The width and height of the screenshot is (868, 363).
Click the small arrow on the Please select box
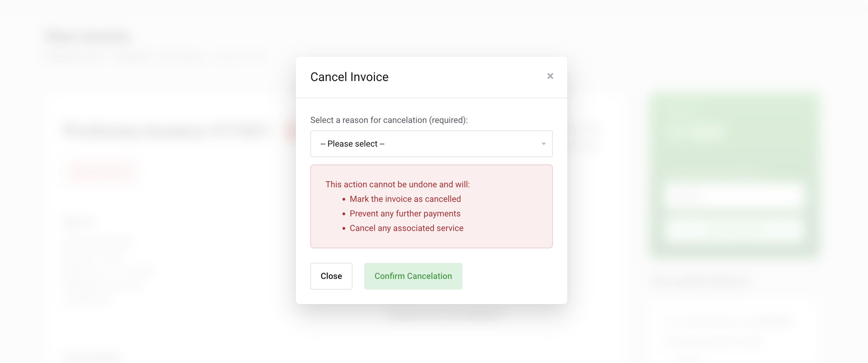coord(543,144)
